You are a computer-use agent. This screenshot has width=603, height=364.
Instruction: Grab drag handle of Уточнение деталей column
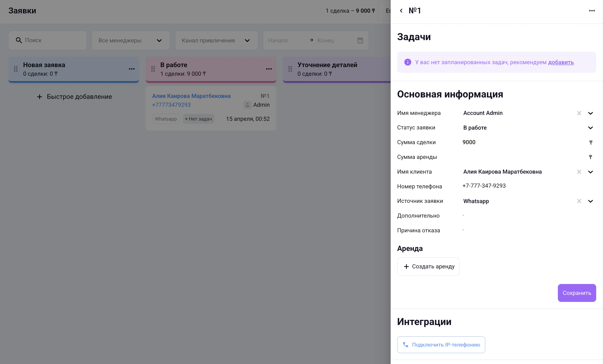click(x=290, y=69)
